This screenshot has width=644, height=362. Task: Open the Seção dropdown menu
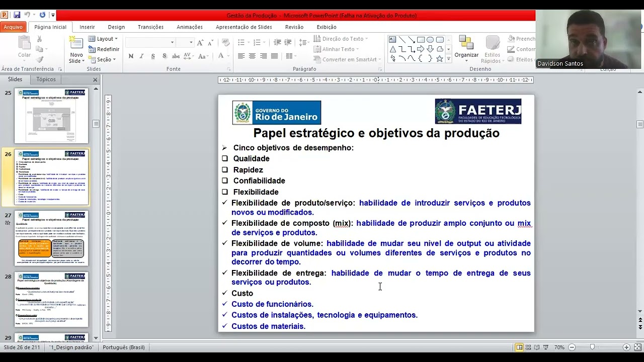click(x=102, y=59)
